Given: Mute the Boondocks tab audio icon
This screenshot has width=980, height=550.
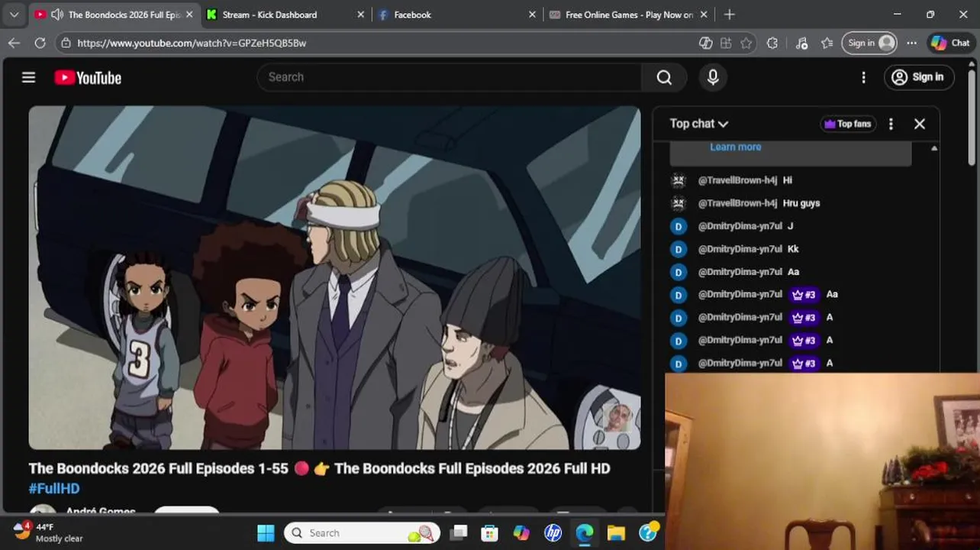Looking at the screenshot, I should coord(57,15).
